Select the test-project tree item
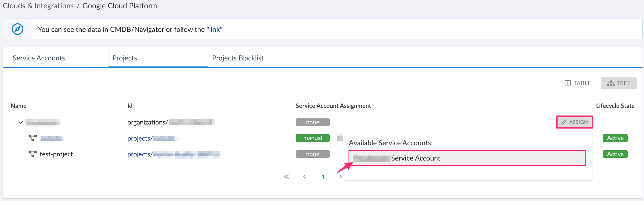This screenshot has height=201, width=644. [x=56, y=154]
